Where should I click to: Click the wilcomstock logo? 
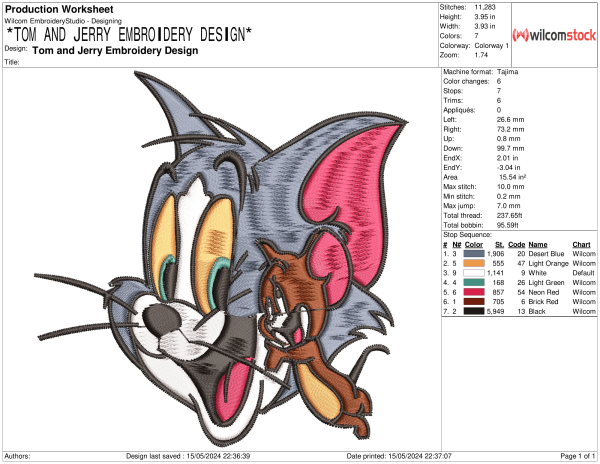(x=554, y=35)
